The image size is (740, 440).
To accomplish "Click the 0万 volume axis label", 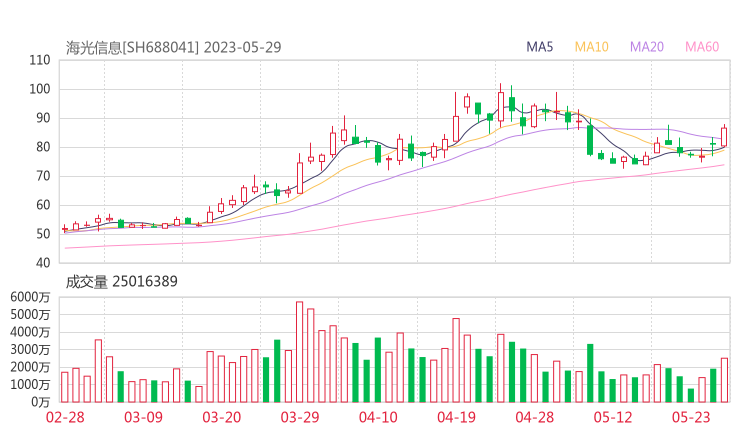I will (x=41, y=402).
